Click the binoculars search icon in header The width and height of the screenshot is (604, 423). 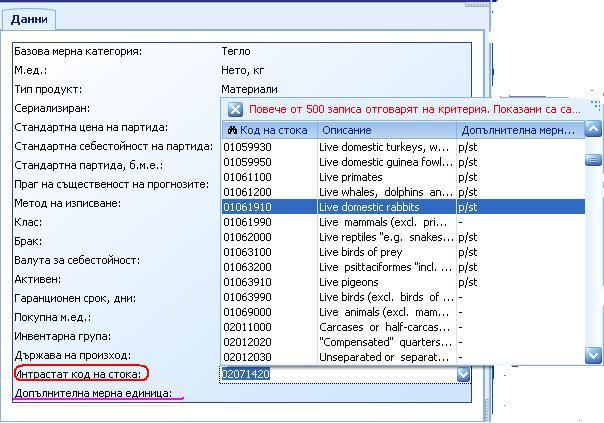232,130
